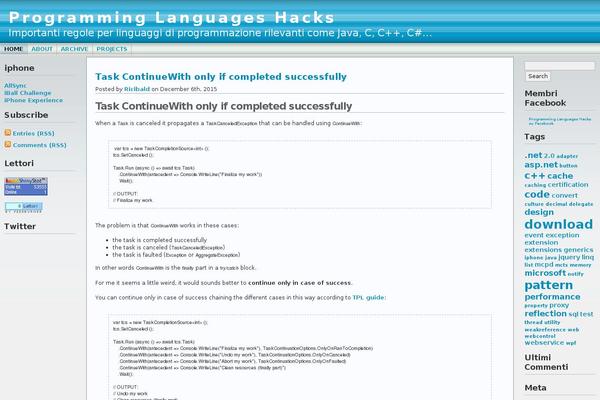Select the exception tag
The image size is (600, 400).
pos(562,235)
